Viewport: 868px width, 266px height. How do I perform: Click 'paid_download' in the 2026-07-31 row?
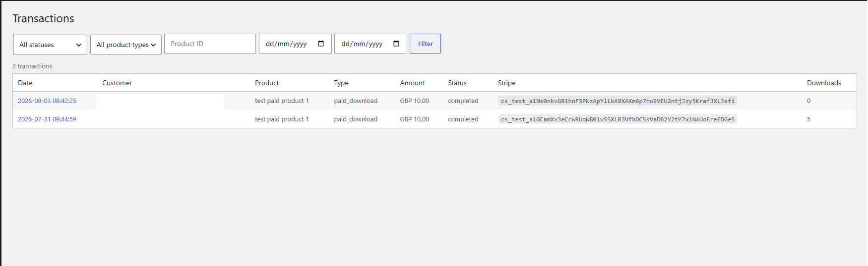pyautogui.click(x=356, y=119)
